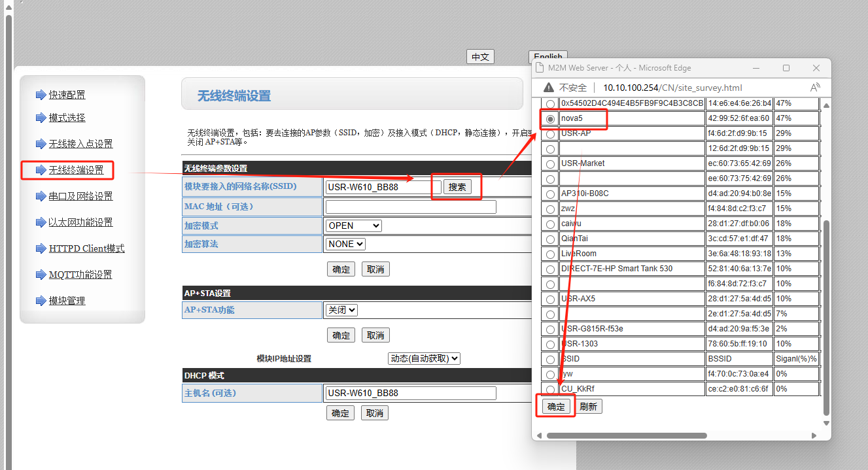868x470 pixels.
Task: Open the AP+STA功能 关闭 dropdown
Action: tap(341, 310)
